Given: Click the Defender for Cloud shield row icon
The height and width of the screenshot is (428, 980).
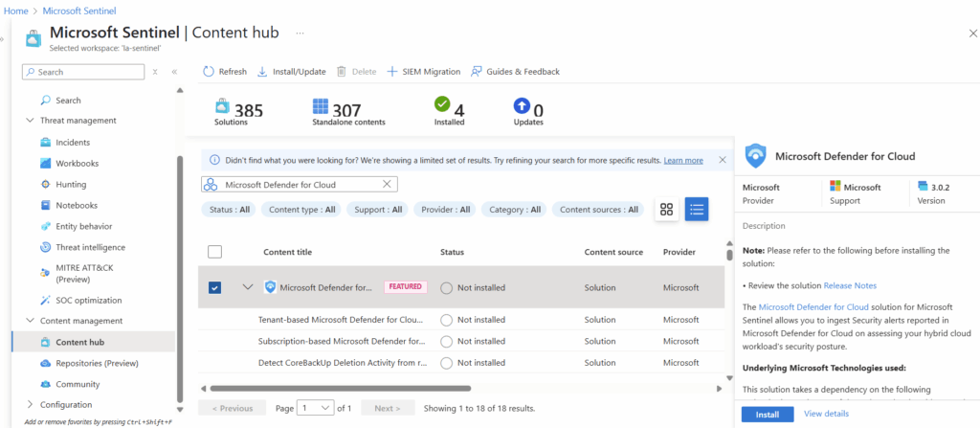Looking at the screenshot, I should 270,287.
